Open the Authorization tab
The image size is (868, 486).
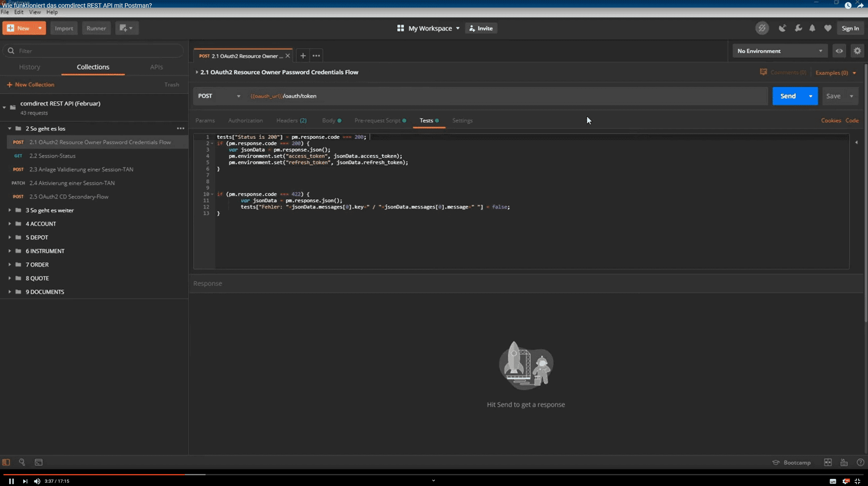(x=245, y=120)
